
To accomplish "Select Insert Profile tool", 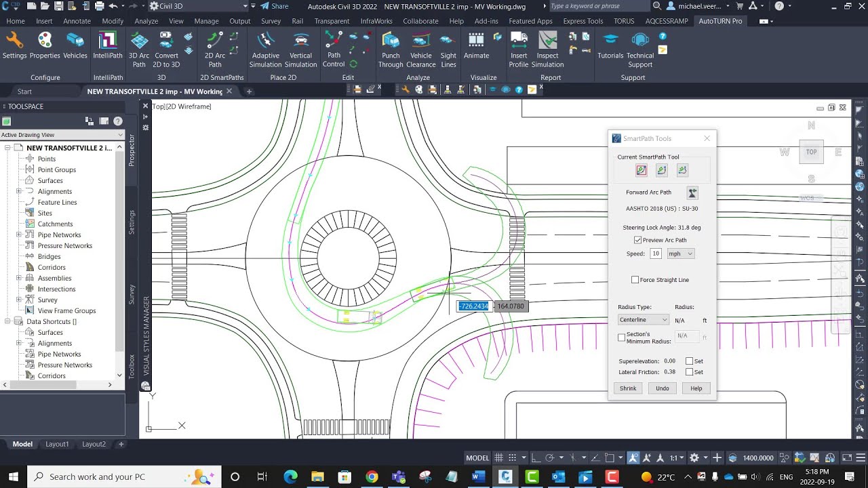I will pos(519,50).
